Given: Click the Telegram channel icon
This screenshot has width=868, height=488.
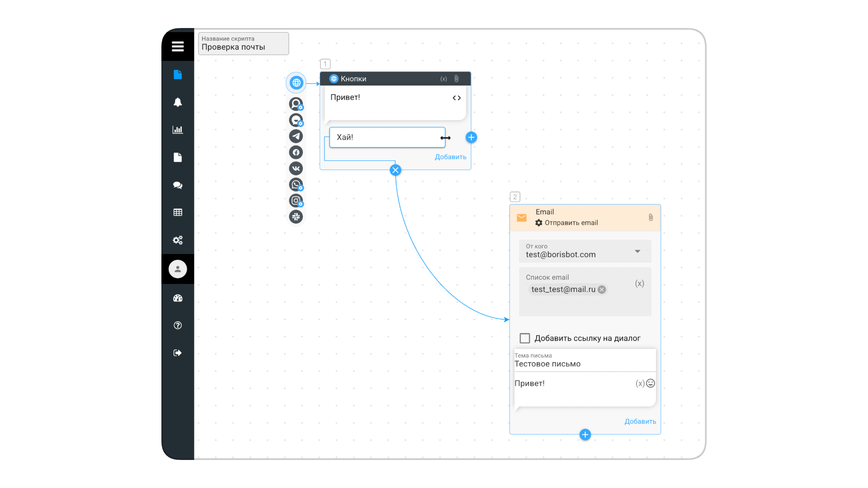Looking at the screenshot, I should coord(296,136).
